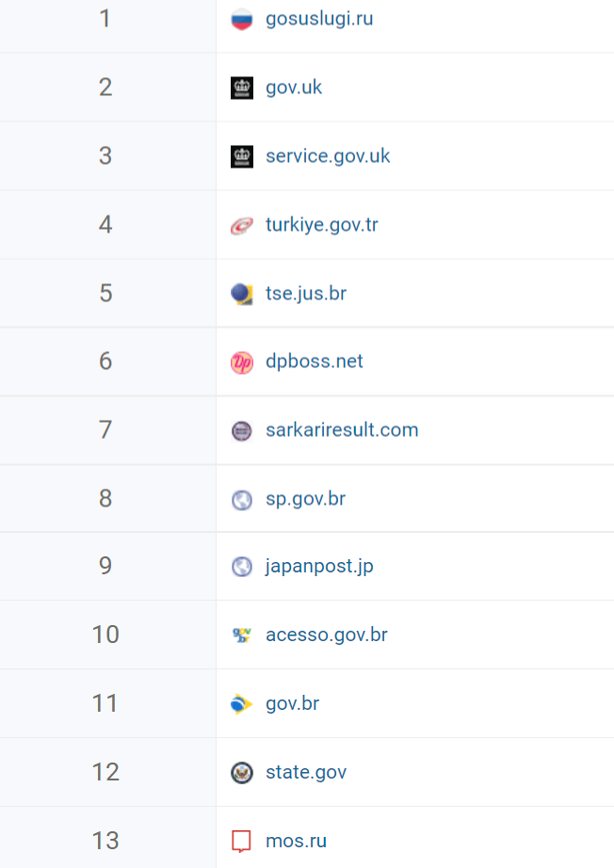
Task: Select the rank 10 cell
Action: point(107,635)
